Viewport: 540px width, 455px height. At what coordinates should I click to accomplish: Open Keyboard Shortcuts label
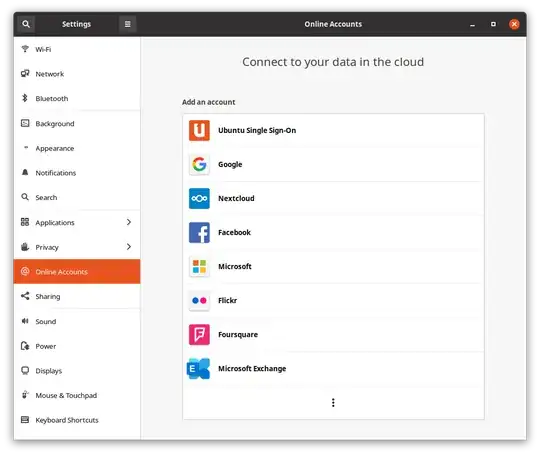click(67, 420)
